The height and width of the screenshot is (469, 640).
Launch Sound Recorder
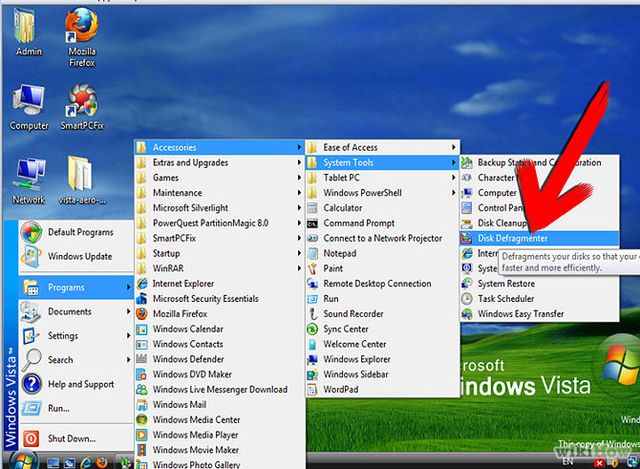tap(382, 314)
